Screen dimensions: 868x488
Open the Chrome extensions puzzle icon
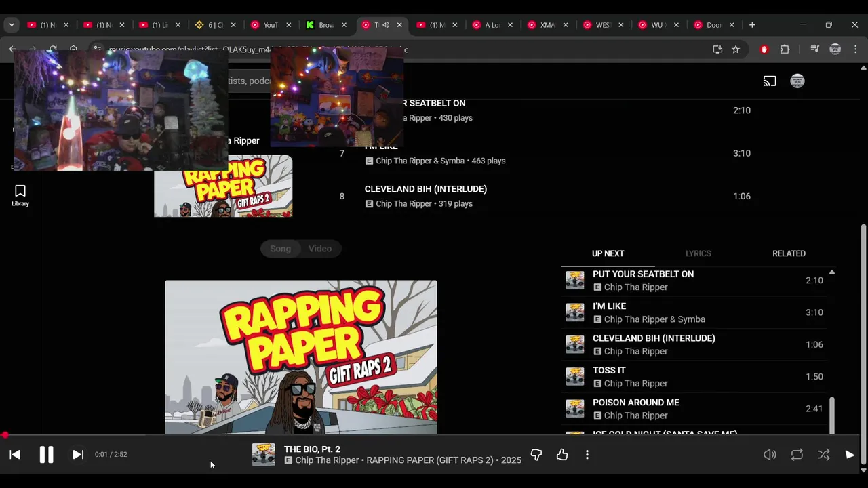785,49
